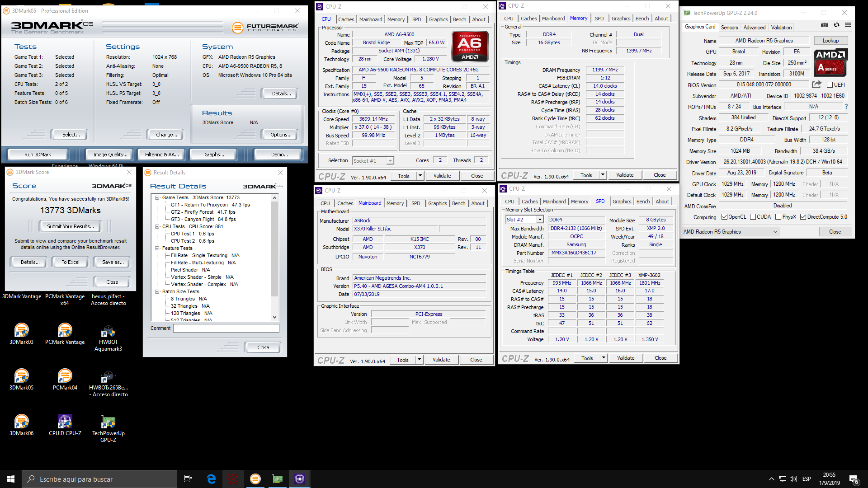Open the GPU-Z hamburger menu icon
The image size is (868, 488).
point(848,25)
